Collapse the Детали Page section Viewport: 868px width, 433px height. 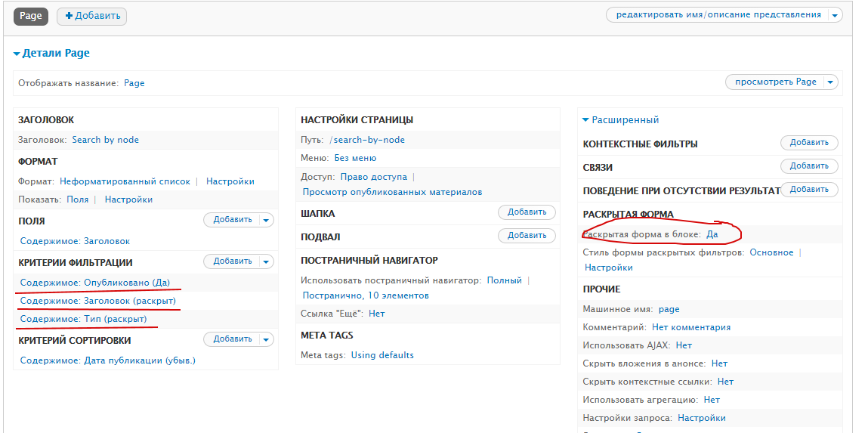(51, 54)
